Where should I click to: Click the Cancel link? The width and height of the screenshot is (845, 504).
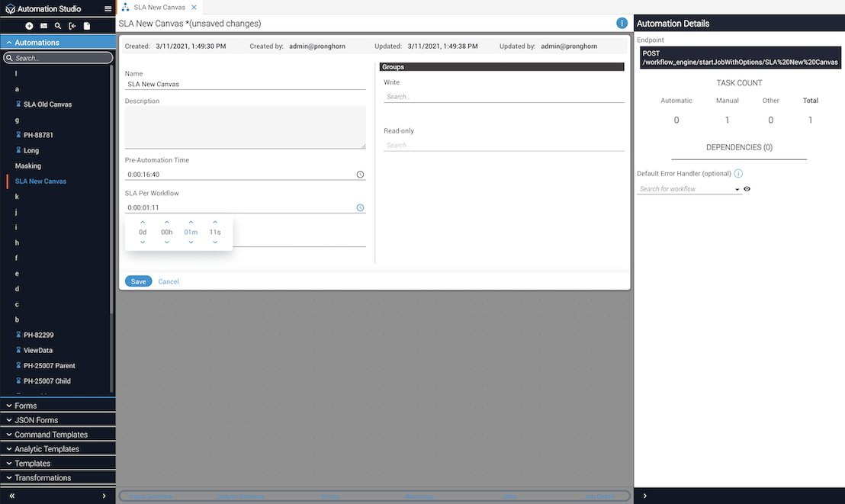click(169, 281)
